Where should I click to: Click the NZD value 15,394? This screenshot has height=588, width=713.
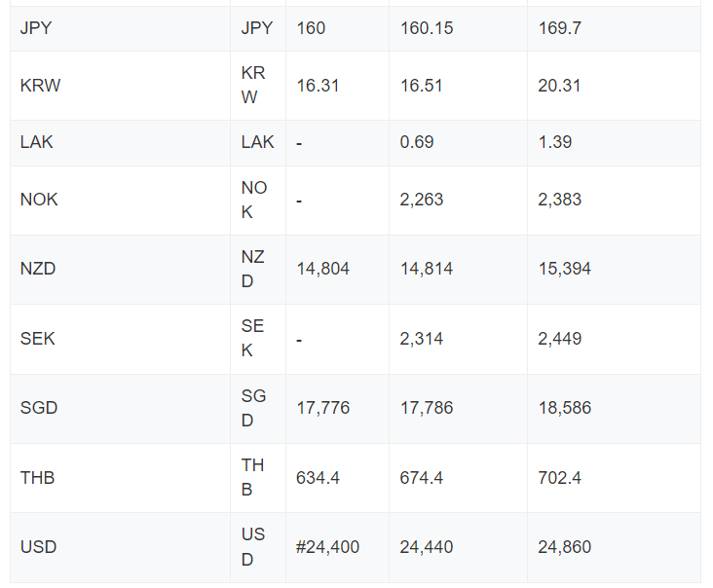pos(565,269)
